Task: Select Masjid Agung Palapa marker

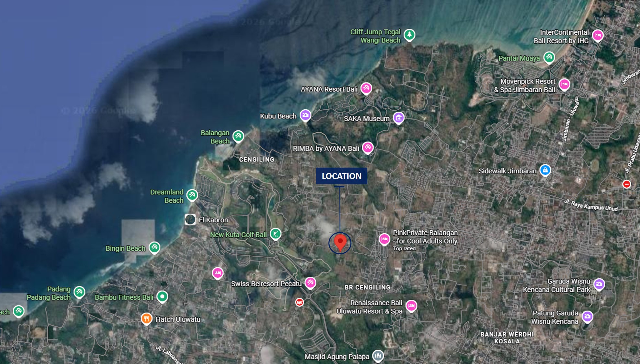Action: [378, 356]
